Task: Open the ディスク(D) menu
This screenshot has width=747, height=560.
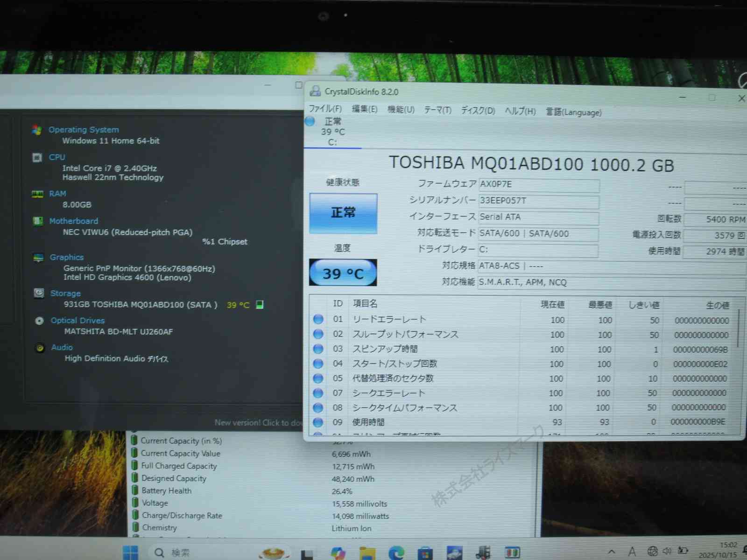Action: [x=478, y=111]
